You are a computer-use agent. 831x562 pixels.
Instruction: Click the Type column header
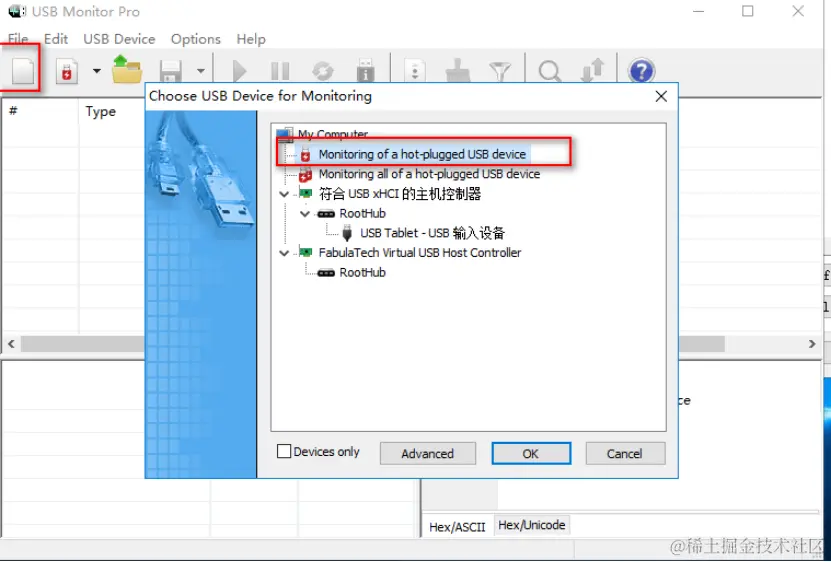(x=101, y=111)
